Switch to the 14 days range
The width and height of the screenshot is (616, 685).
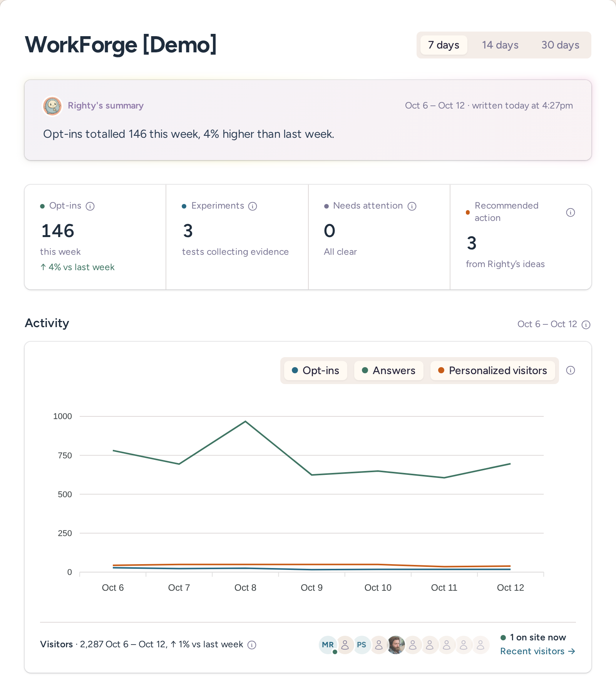click(x=500, y=45)
